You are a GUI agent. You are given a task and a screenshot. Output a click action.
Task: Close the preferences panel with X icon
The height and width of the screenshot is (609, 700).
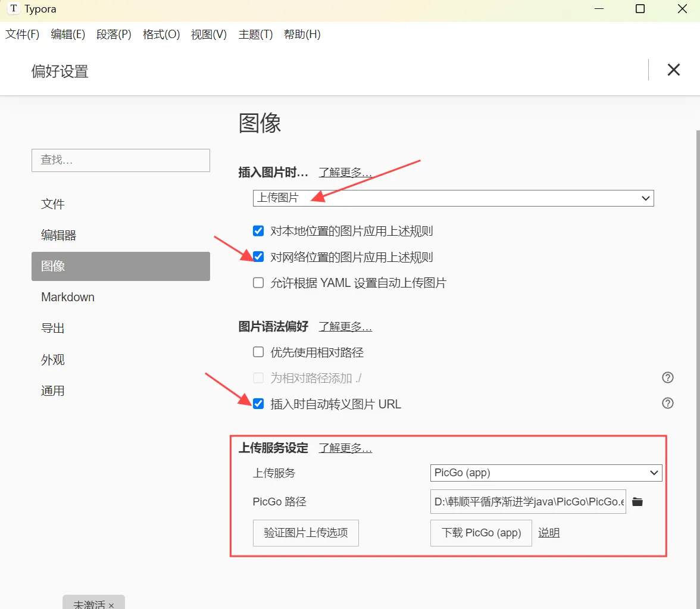pyautogui.click(x=673, y=70)
